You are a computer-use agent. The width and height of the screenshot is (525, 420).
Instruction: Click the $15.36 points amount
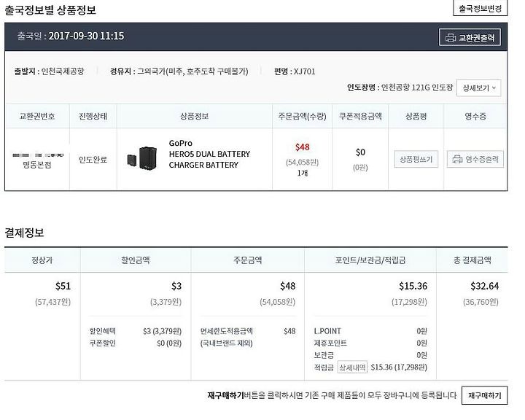pyautogui.click(x=413, y=286)
